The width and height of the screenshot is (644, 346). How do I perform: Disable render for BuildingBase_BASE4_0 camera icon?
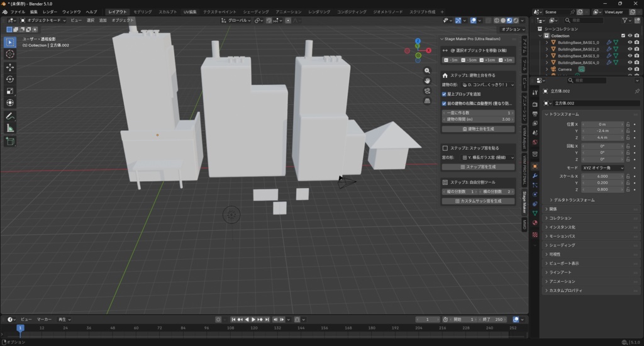coord(636,62)
